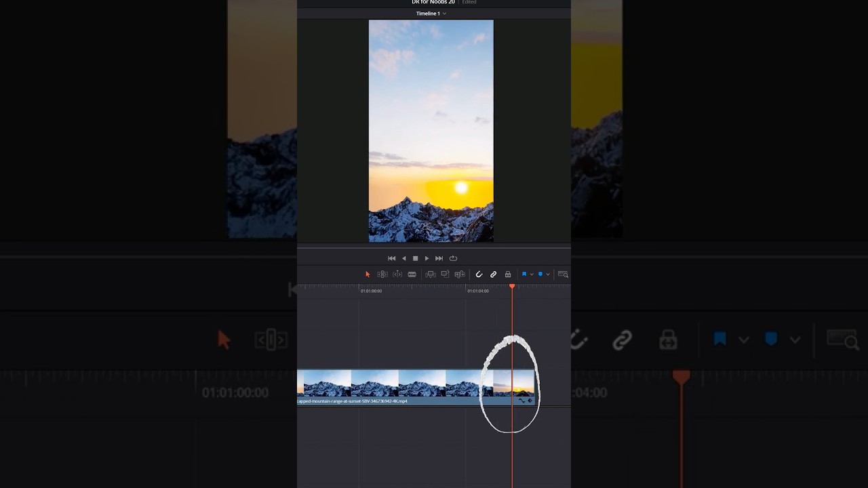Open the timeline zoom search tool
868x488 pixels.
click(x=563, y=274)
